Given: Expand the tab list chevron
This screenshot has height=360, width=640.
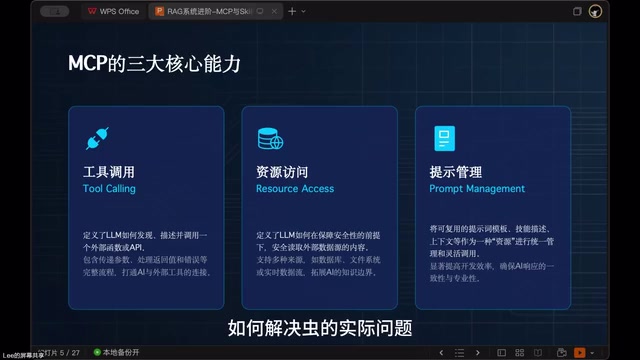Looking at the screenshot, I should (303, 11).
